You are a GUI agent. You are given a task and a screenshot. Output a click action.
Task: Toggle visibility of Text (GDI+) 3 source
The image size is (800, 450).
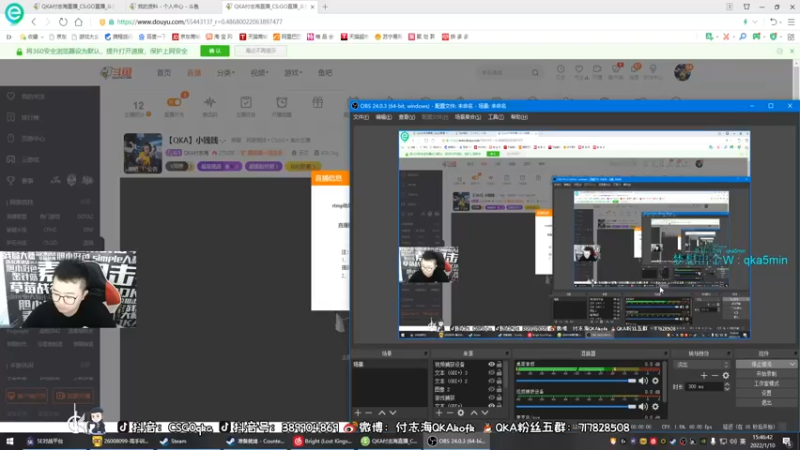click(491, 372)
